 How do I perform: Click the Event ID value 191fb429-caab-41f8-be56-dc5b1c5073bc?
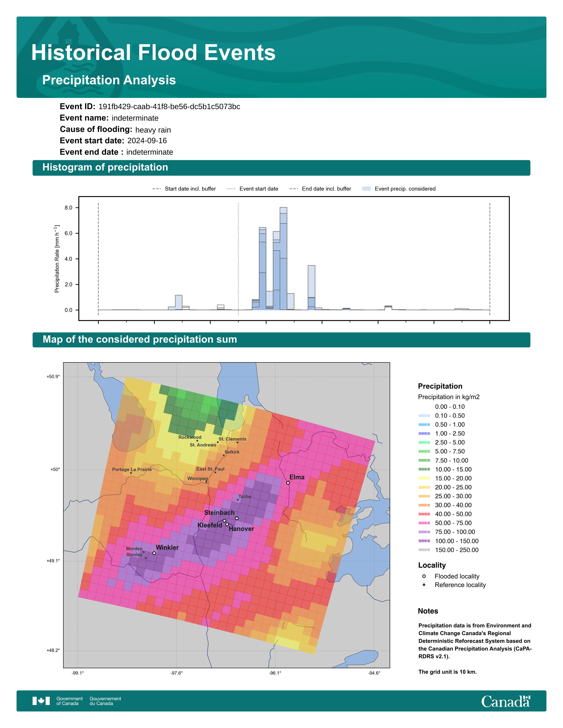169,107
